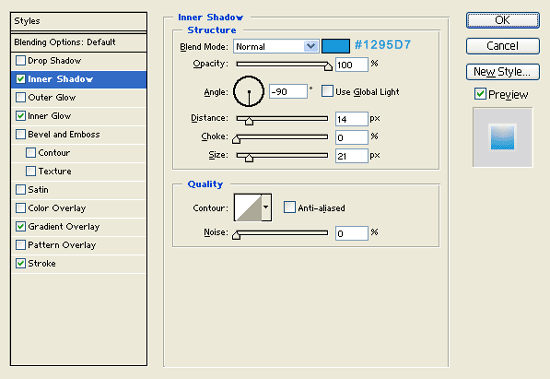Select the Bevel and Emboss row
550x379 pixels.
pos(79,134)
